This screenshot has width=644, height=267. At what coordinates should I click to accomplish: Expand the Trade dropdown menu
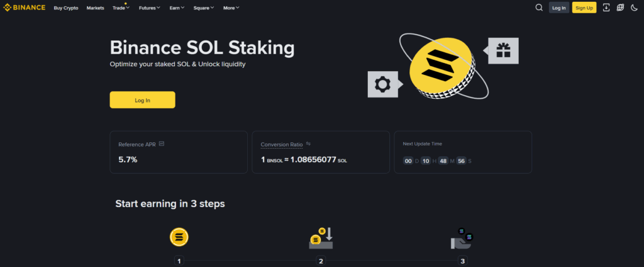coord(121,8)
